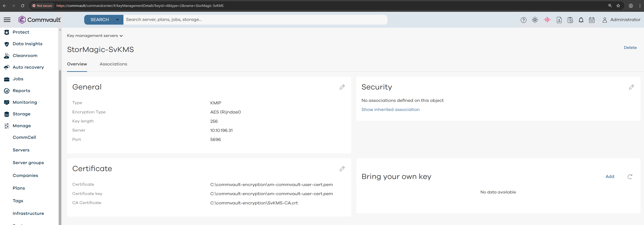The image size is (644, 225).
Task: Open the notifications bell
Action: (x=581, y=20)
